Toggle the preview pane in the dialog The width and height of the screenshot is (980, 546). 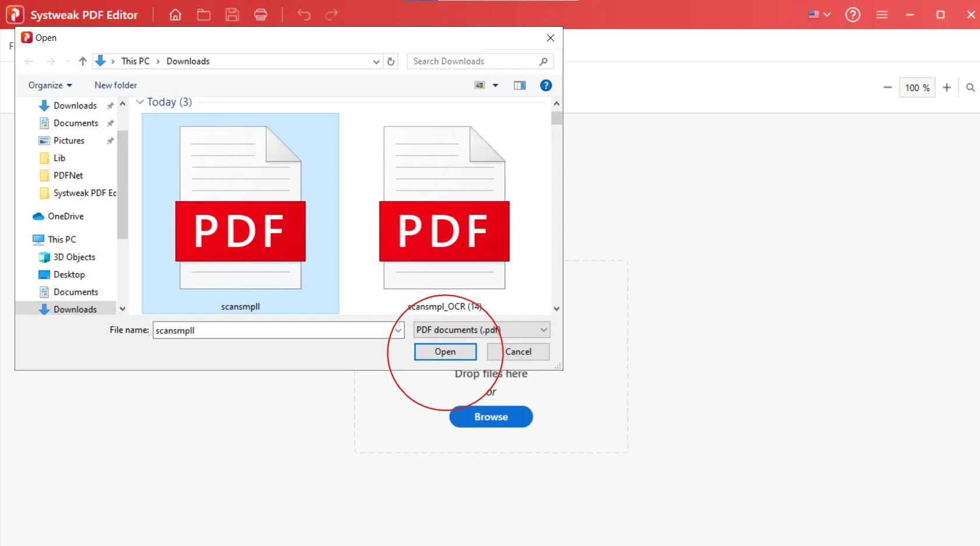click(x=519, y=85)
